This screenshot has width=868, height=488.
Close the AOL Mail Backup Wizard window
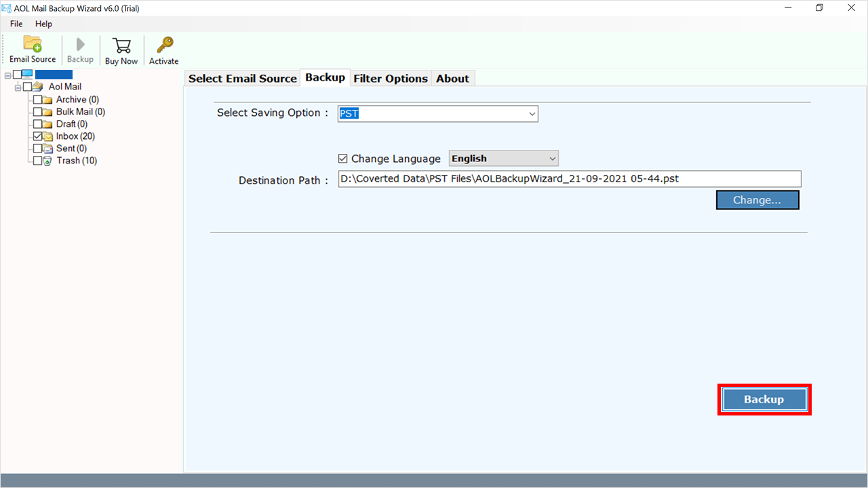tap(851, 7)
